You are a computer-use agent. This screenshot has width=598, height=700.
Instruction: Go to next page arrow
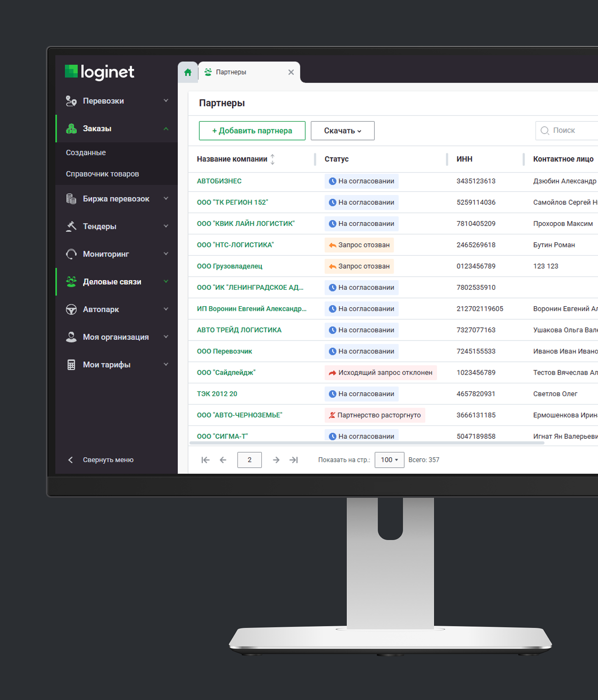276,460
